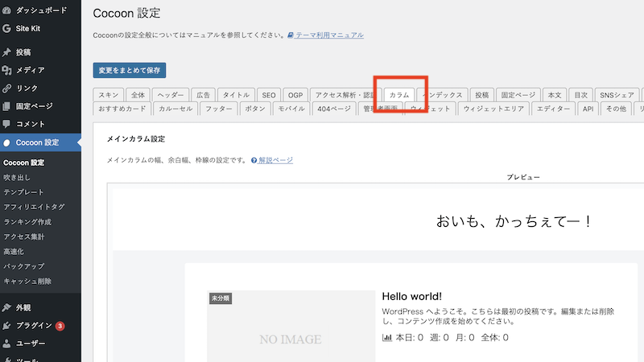Open プラグイン in the sidebar menu

(34, 326)
